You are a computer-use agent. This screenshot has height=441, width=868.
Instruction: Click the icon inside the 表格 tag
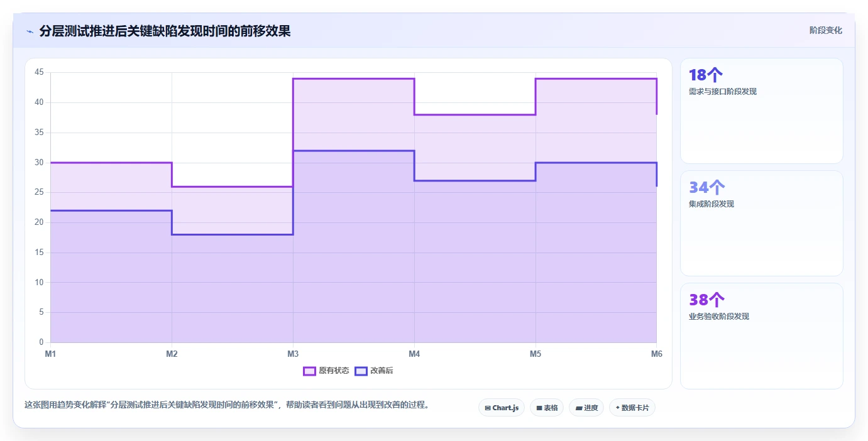point(539,408)
